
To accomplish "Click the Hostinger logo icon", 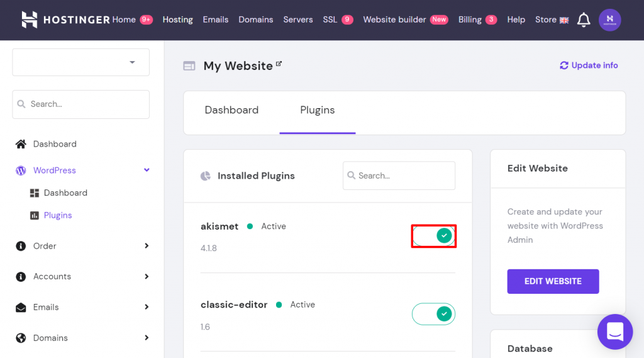I will click(30, 20).
